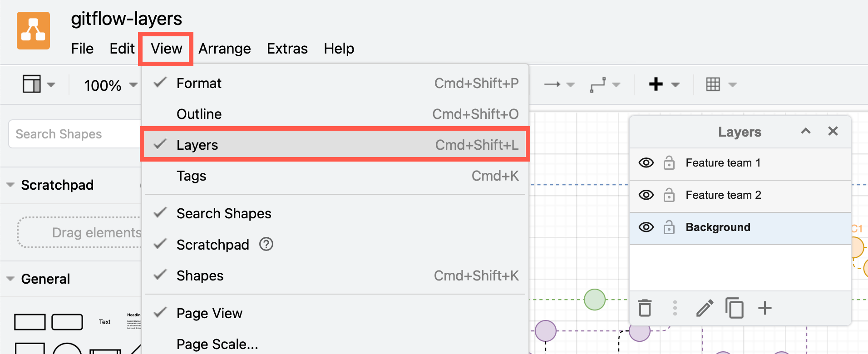Open Scratchpad help via question mark icon
This screenshot has width=868, height=354.
coord(266,244)
